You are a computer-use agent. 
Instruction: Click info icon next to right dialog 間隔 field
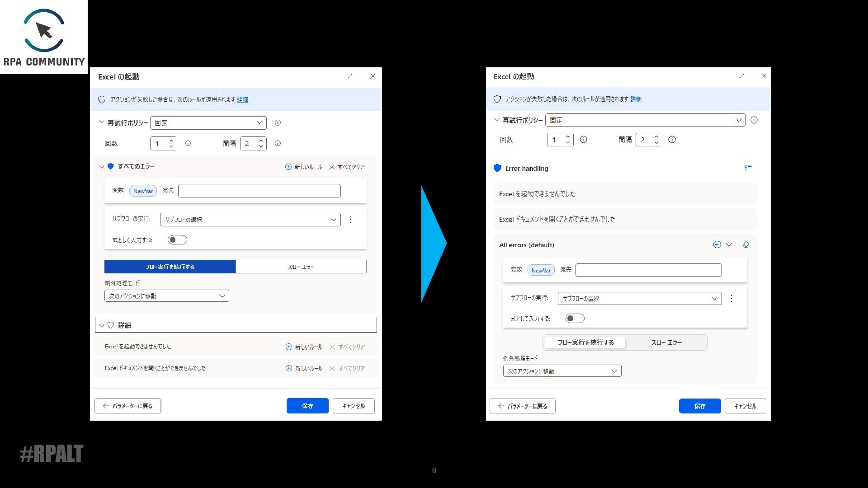click(x=672, y=140)
